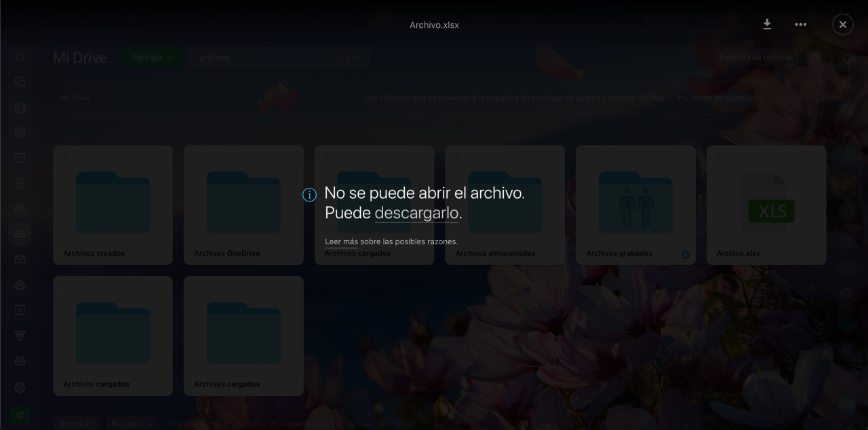Open the Settings gear icon in the sidebar
868x430 pixels.
pyautogui.click(x=20, y=388)
